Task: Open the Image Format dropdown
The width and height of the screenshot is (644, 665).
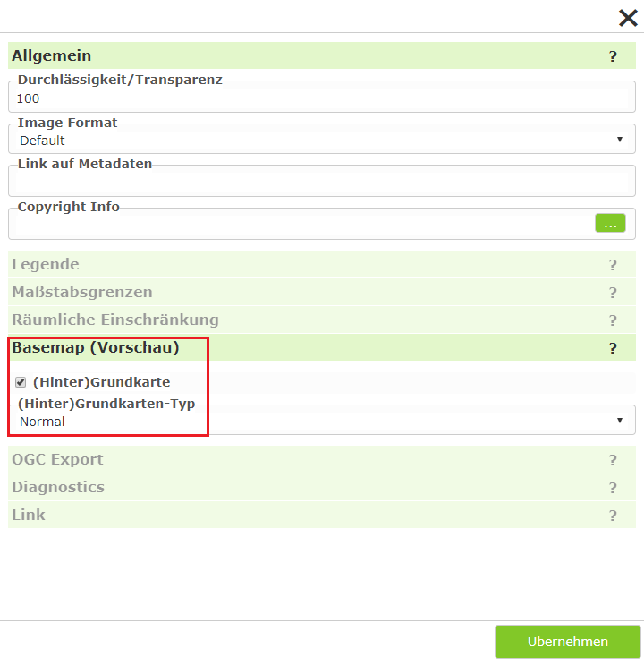Action: [x=322, y=141]
